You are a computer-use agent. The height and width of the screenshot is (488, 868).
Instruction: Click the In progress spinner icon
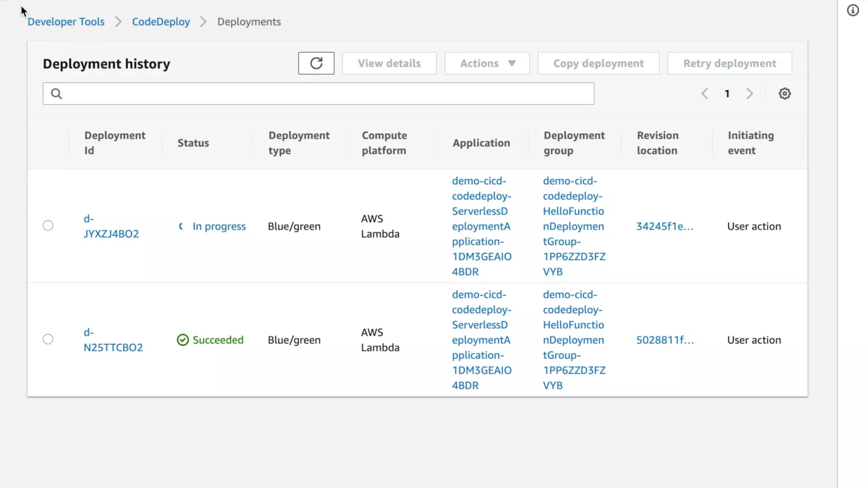[x=181, y=226]
